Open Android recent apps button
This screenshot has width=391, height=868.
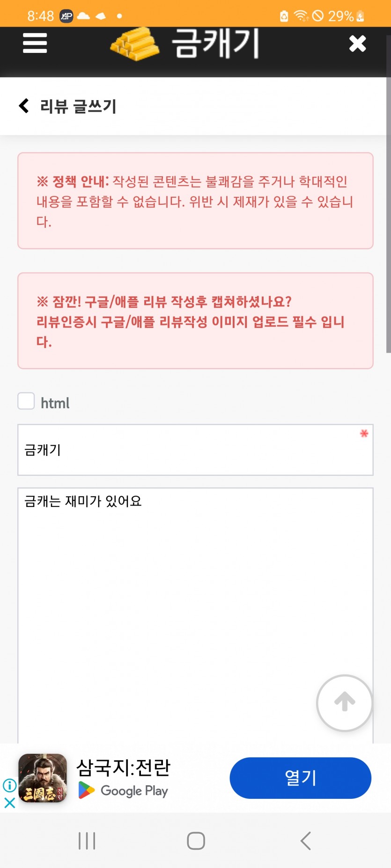point(87,840)
